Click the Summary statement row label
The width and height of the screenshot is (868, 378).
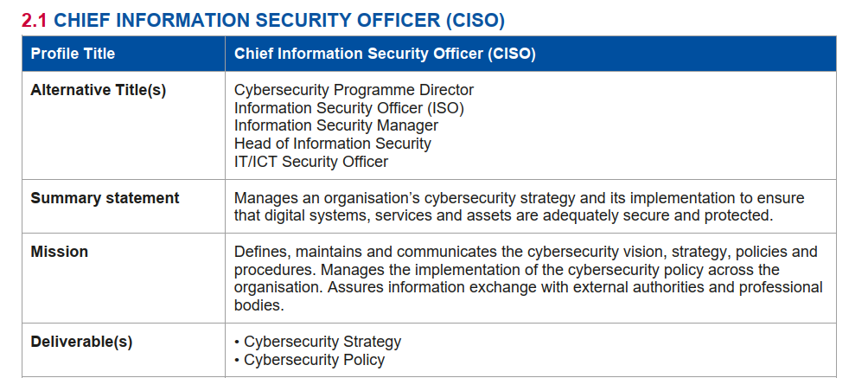click(x=105, y=198)
